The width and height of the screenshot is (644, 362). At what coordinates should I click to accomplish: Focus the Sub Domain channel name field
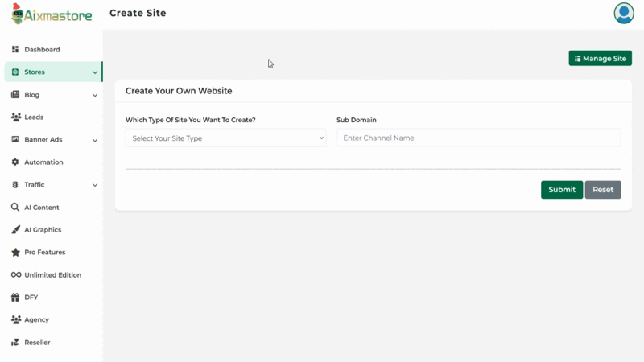click(478, 138)
